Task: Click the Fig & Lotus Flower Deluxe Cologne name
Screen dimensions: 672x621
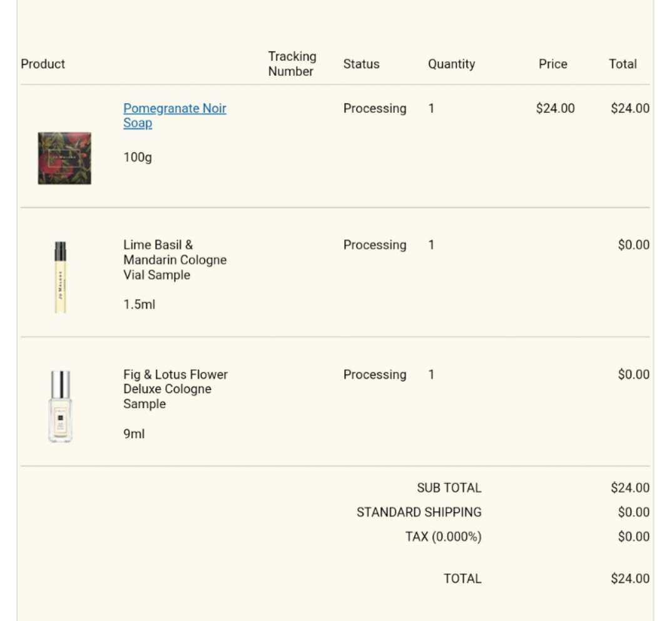Action: pos(175,389)
